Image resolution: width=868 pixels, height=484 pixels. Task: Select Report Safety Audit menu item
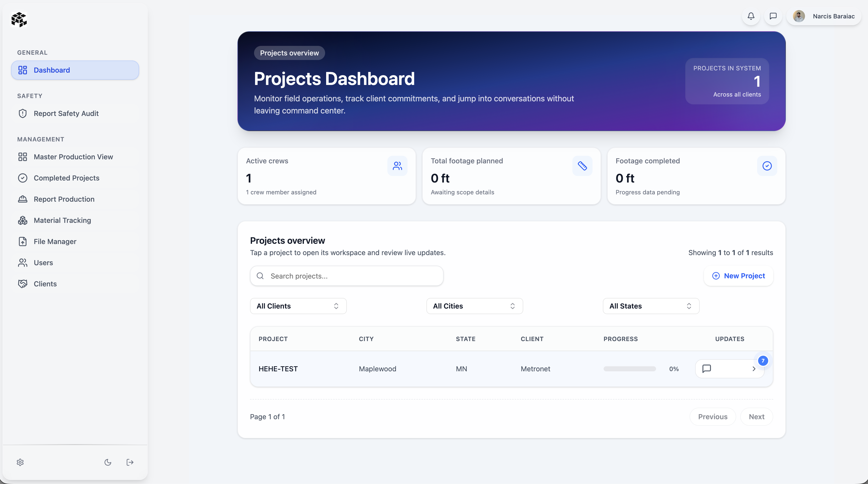(x=66, y=114)
